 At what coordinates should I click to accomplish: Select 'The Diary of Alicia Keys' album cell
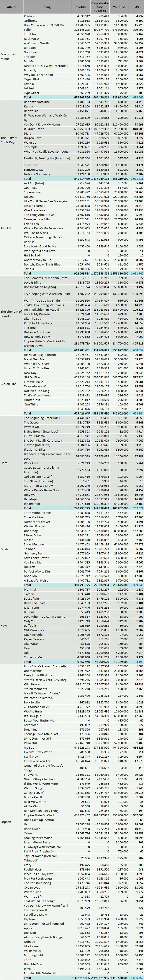click(x=12, y=140)
